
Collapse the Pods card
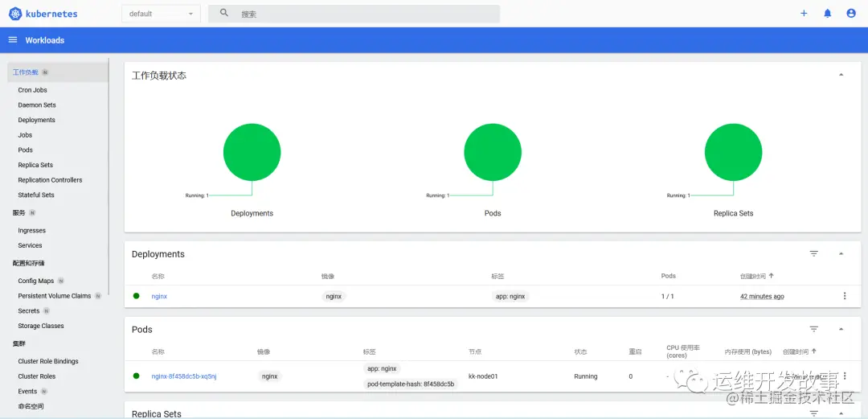pyautogui.click(x=841, y=329)
